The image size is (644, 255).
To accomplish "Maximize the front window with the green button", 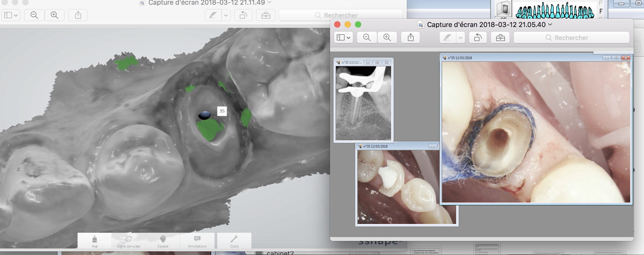I will click(358, 24).
